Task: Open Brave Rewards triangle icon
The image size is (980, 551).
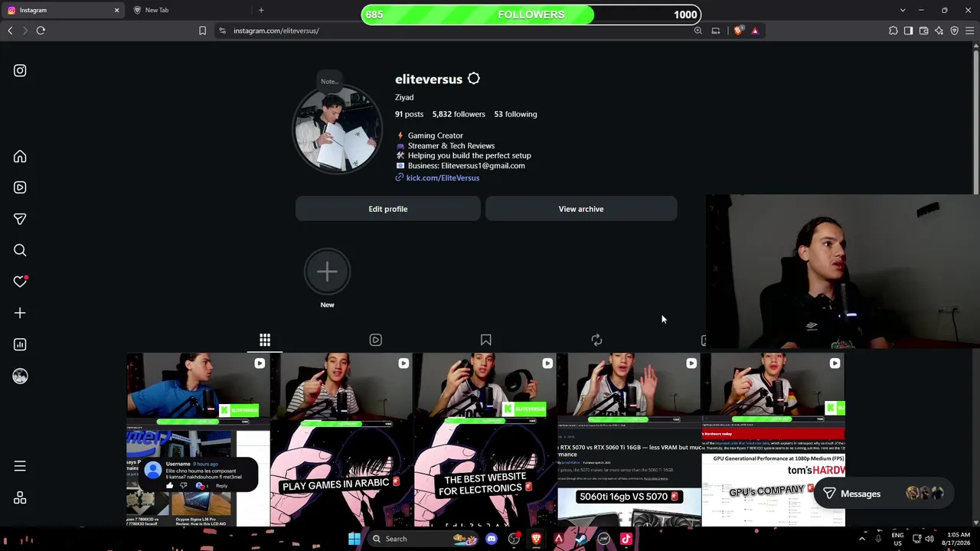Action: tap(755, 31)
